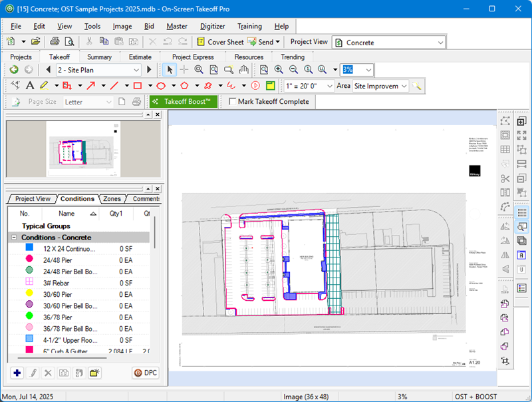Viewport: 532px width, 402px height.
Task: Delete condition with X icon
Action: click(x=48, y=373)
